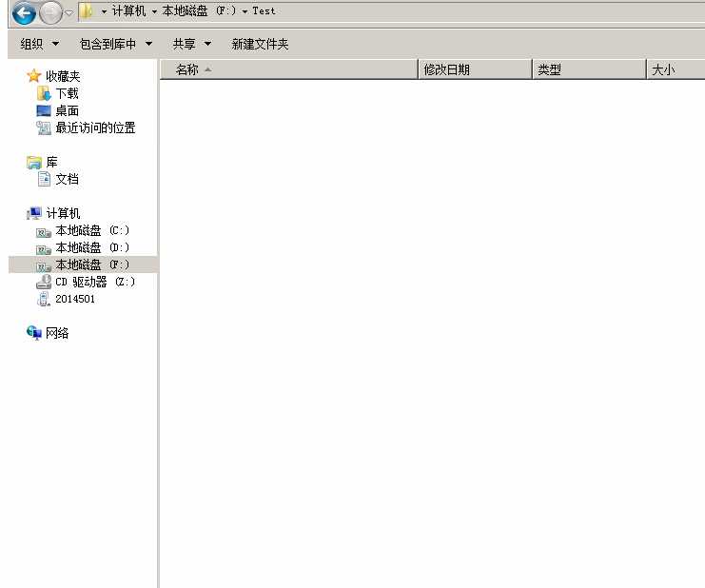Click the 最近访问的位置 icon

pos(44,128)
